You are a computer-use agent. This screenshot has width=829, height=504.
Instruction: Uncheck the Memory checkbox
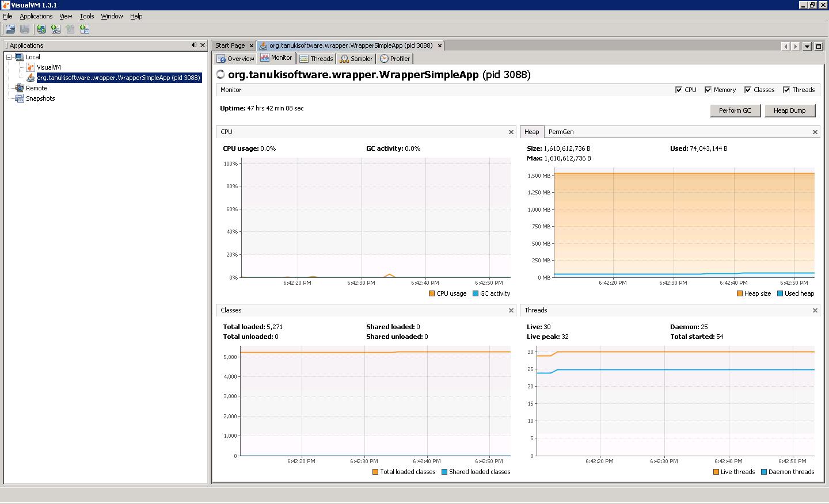pos(708,90)
